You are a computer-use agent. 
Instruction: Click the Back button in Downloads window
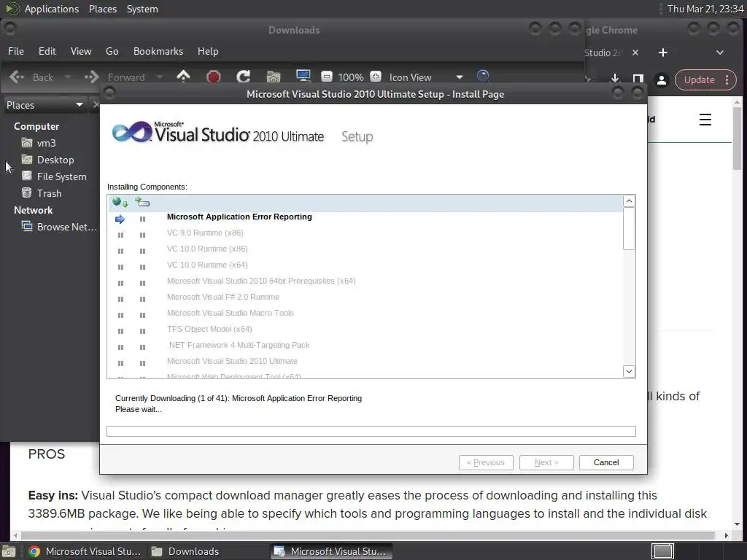tap(31, 77)
